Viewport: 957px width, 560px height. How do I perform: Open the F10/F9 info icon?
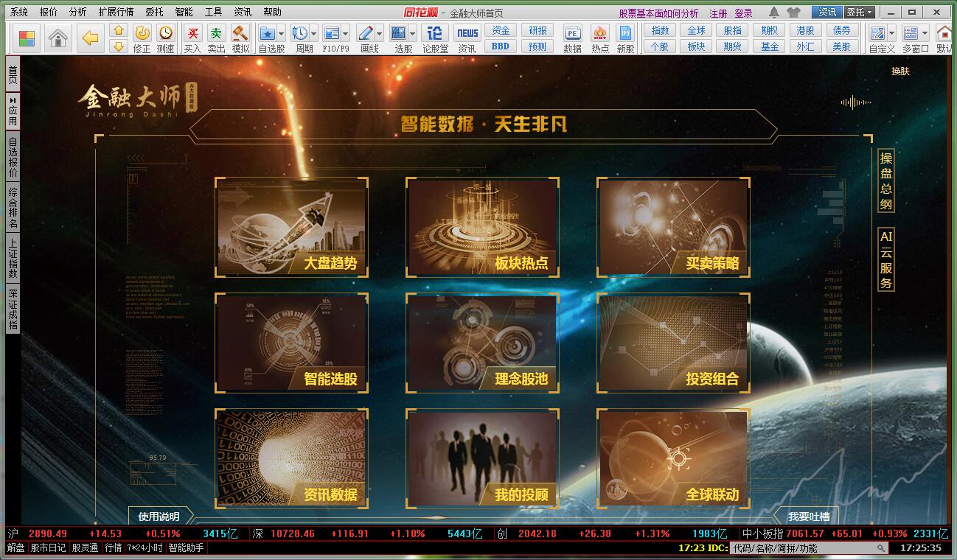click(x=332, y=33)
